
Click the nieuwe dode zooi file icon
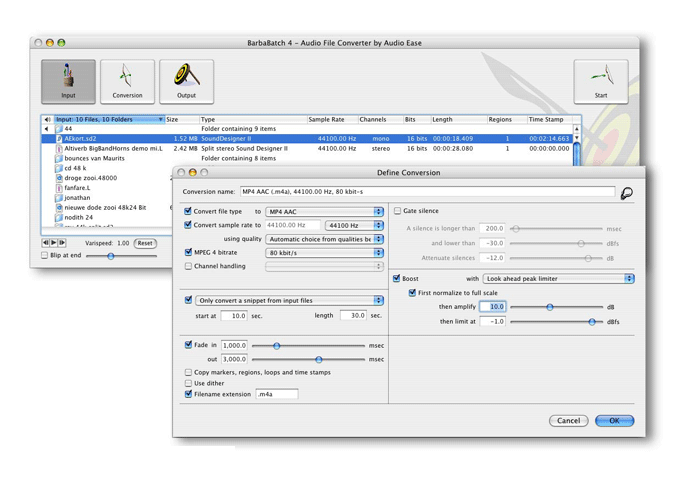click(x=59, y=208)
